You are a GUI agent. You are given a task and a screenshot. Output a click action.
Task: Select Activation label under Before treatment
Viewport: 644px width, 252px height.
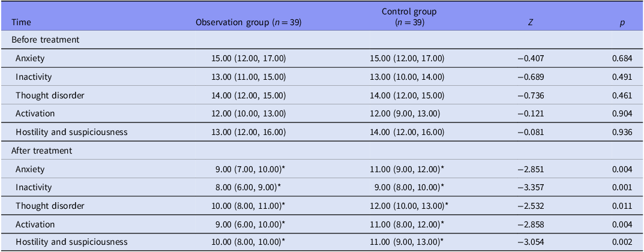[35, 113]
